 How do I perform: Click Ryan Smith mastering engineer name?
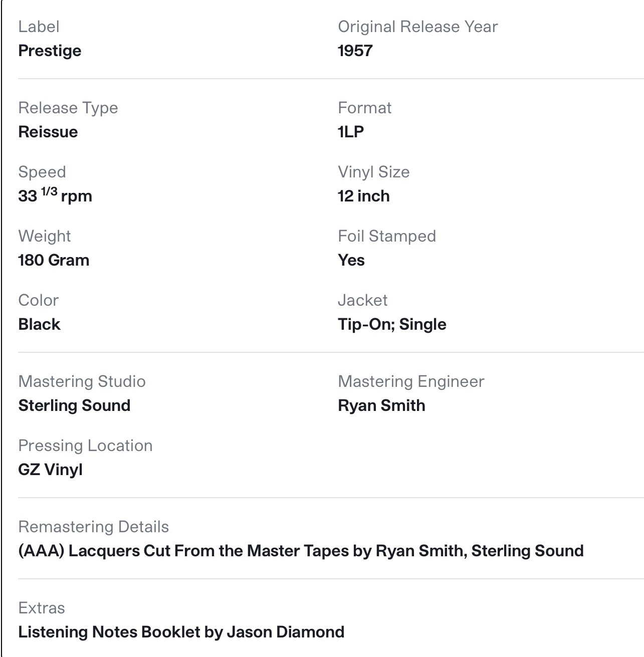pos(381,405)
